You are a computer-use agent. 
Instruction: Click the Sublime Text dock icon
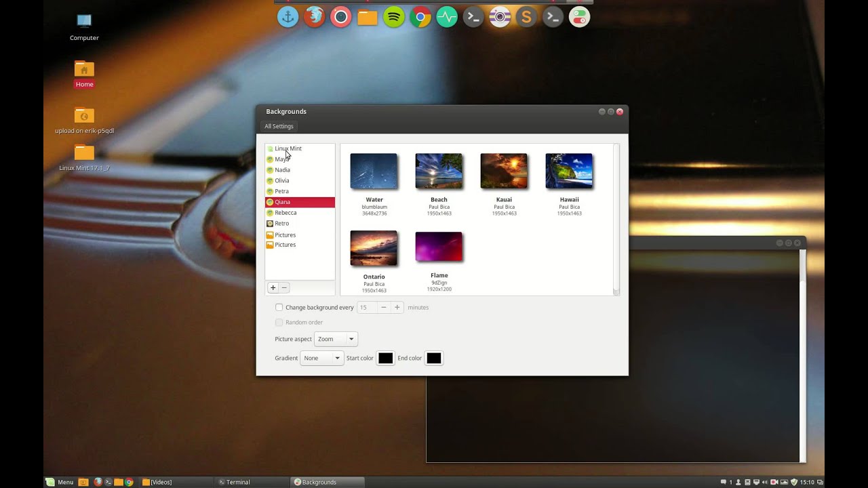(526, 17)
